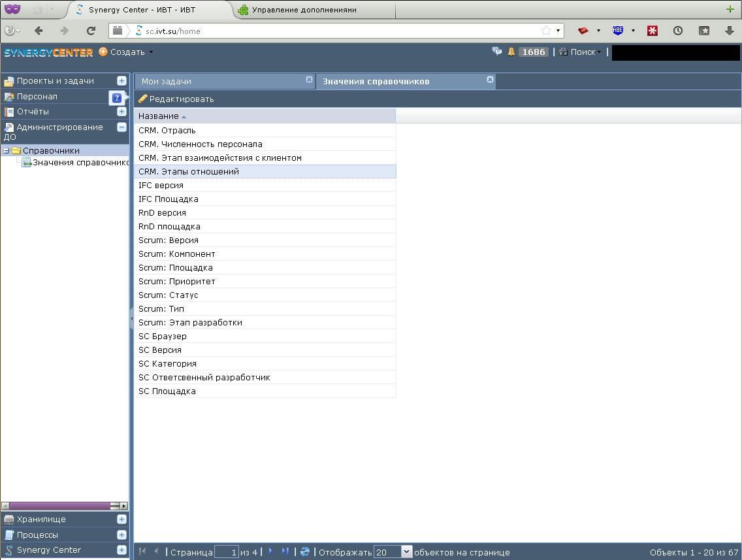Open the browser mask menu icon

pyautogui.click(x=12, y=8)
